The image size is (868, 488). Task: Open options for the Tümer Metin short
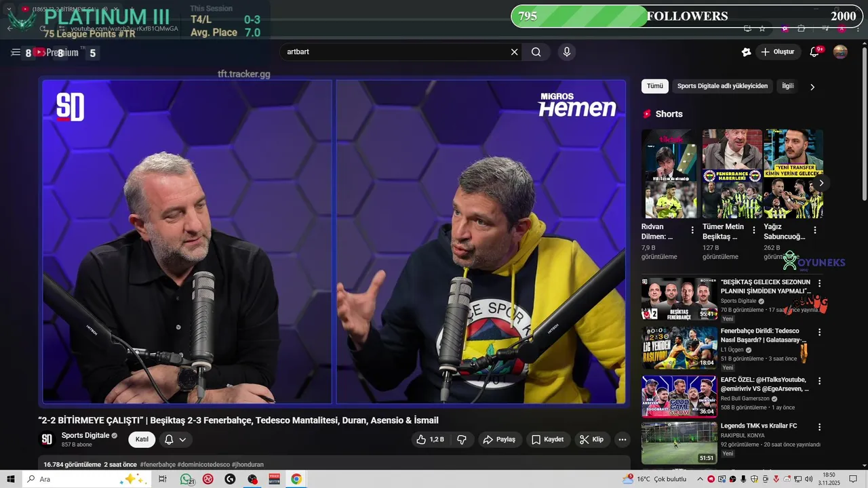click(753, 230)
